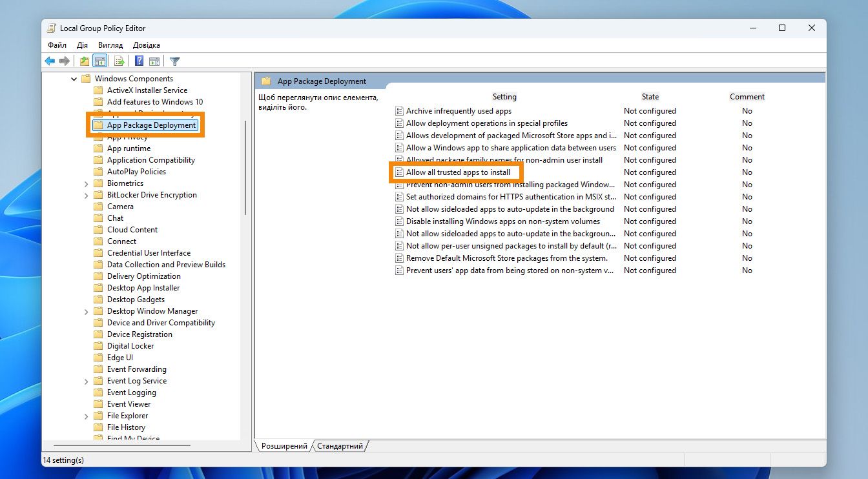Click the gray Forward arrow in the toolbar
This screenshot has height=479, width=868.
pos(65,61)
